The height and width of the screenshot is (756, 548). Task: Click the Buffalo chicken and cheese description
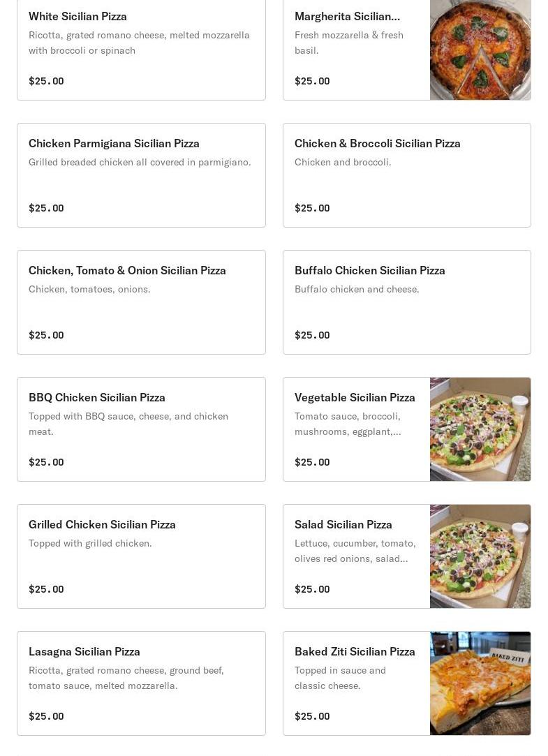pyautogui.click(x=357, y=289)
